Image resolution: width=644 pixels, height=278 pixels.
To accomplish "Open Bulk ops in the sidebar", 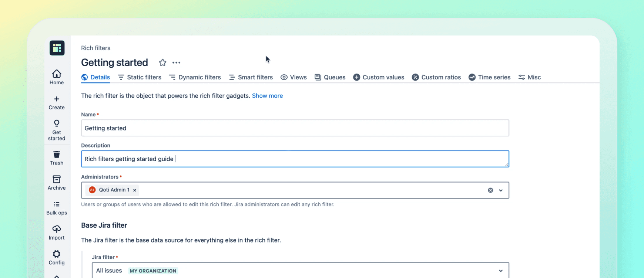I will pyautogui.click(x=57, y=208).
